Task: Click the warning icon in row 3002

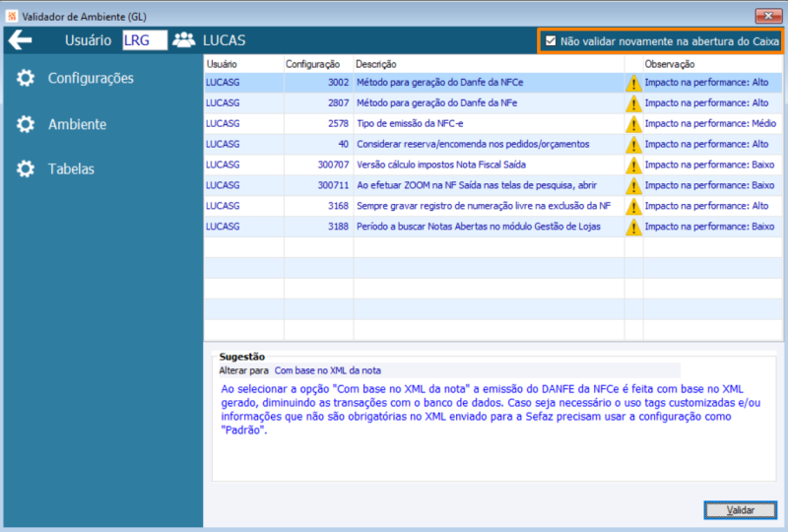Action: point(633,83)
